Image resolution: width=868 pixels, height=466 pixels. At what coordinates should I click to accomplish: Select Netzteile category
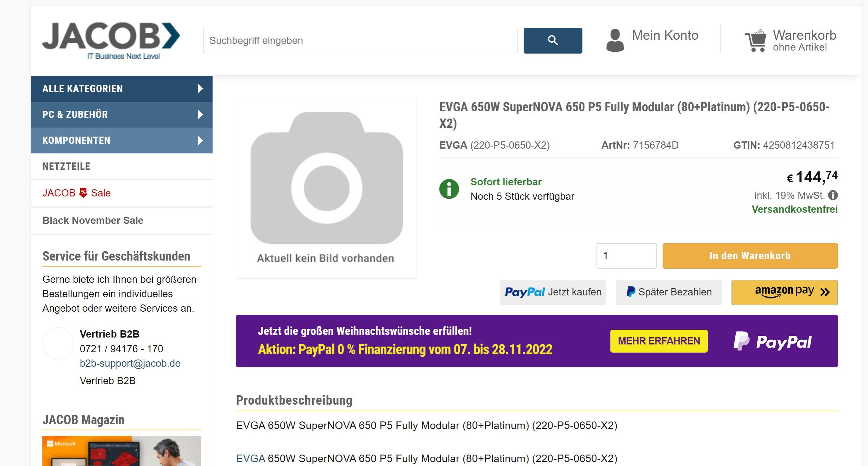122,166
